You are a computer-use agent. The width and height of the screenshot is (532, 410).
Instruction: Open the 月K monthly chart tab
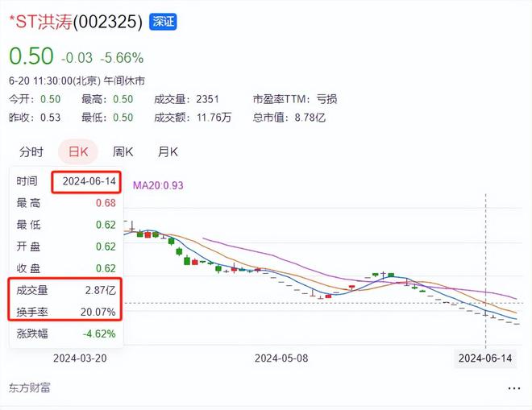click(168, 151)
